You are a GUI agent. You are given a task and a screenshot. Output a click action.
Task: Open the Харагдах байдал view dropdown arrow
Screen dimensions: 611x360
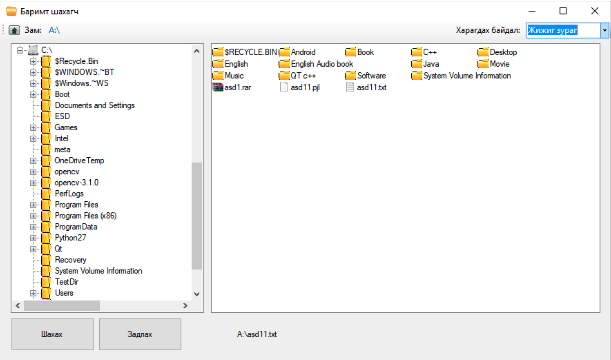tap(604, 30)
